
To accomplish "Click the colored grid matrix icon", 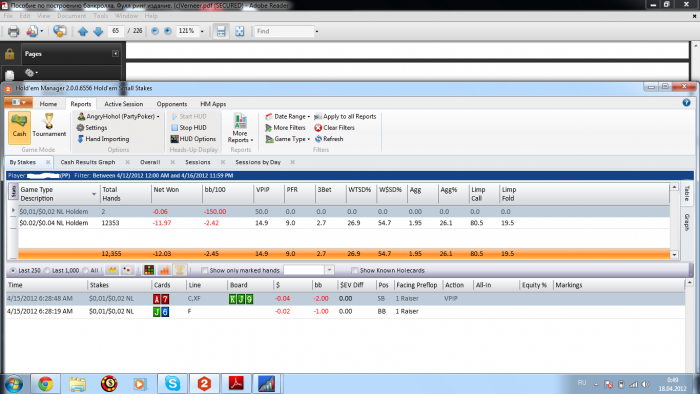I will coord(149,270).
